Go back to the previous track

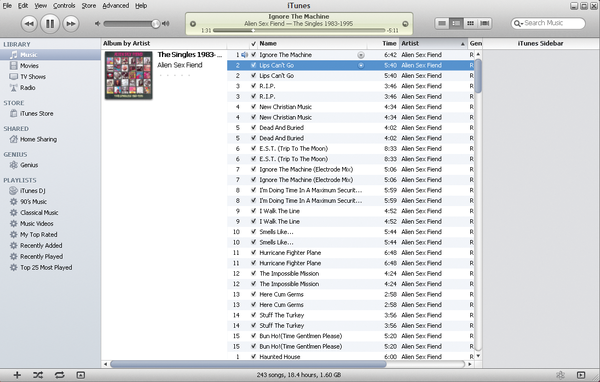tap(29, 24)
